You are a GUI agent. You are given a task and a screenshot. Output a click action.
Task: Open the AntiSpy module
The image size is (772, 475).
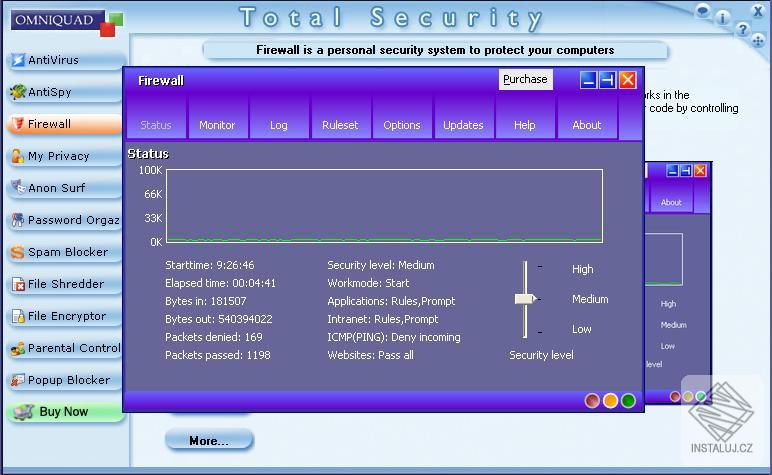[65, 92]
